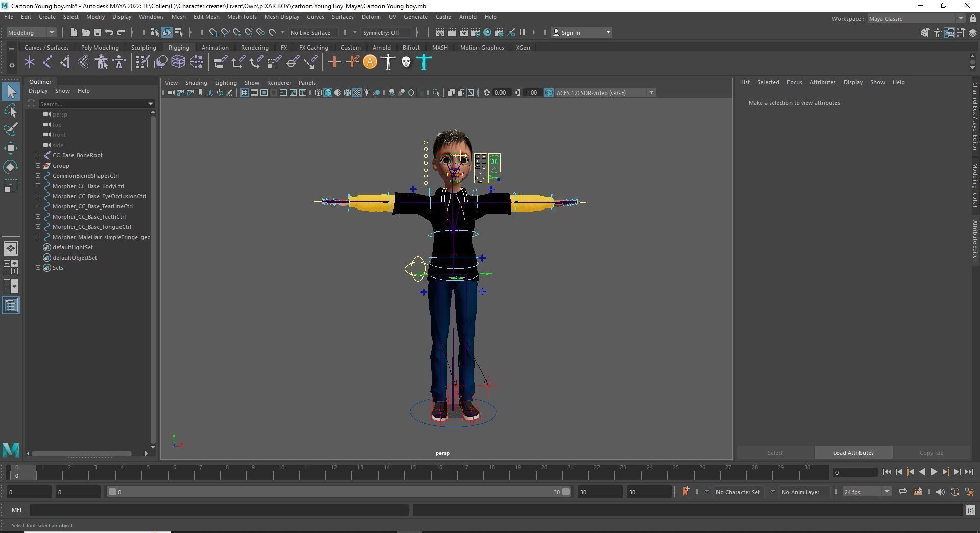980x533 pixels.
Task: Toggle audio mute in range slider bar
Action: point(940,492)
